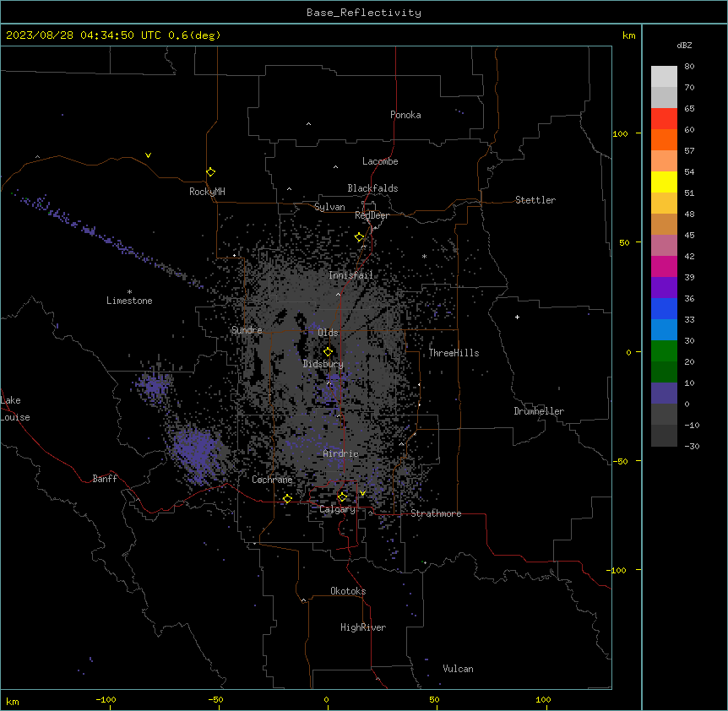Click the Base_Reflectivity title

364,13
